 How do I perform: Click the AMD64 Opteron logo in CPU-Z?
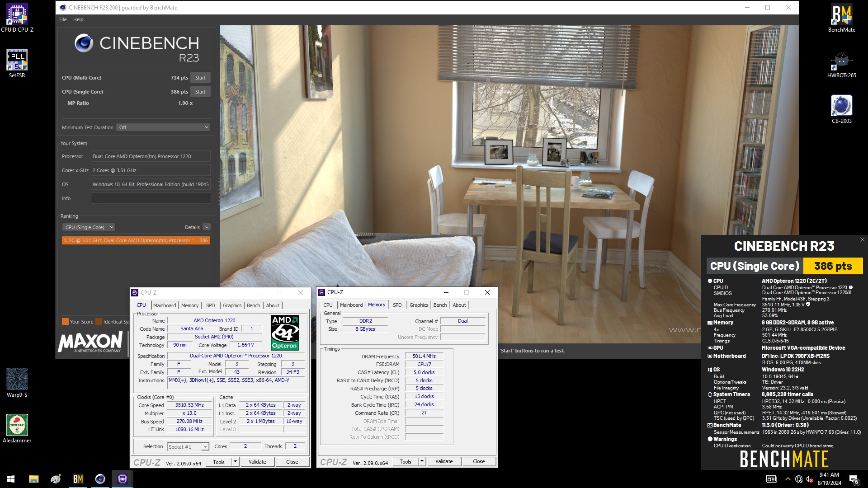tap(284, 333)
